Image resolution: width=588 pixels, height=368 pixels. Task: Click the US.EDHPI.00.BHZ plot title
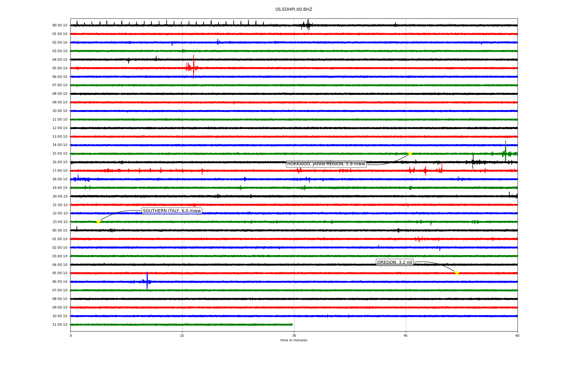tap(294, 10)
